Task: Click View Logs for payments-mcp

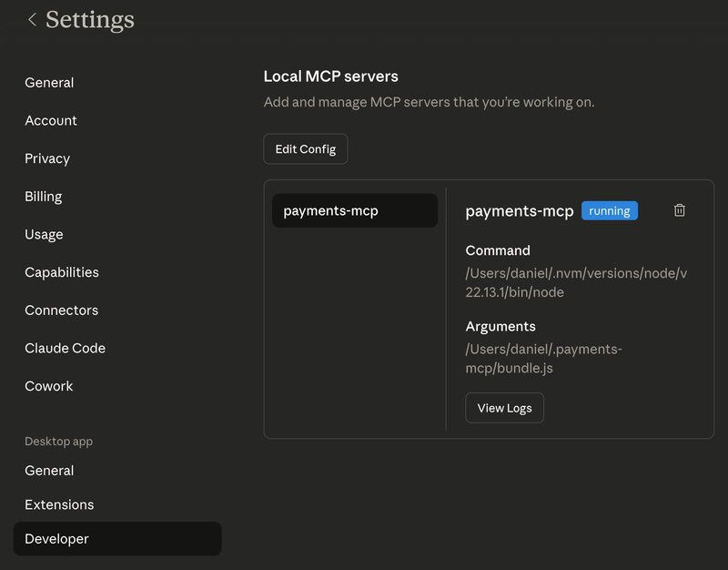Action: tap(504, 408)
